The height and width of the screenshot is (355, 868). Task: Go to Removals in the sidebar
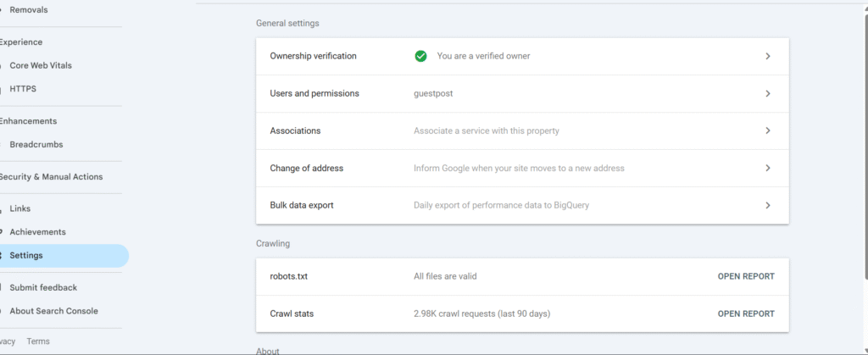[x=29, y=10]
